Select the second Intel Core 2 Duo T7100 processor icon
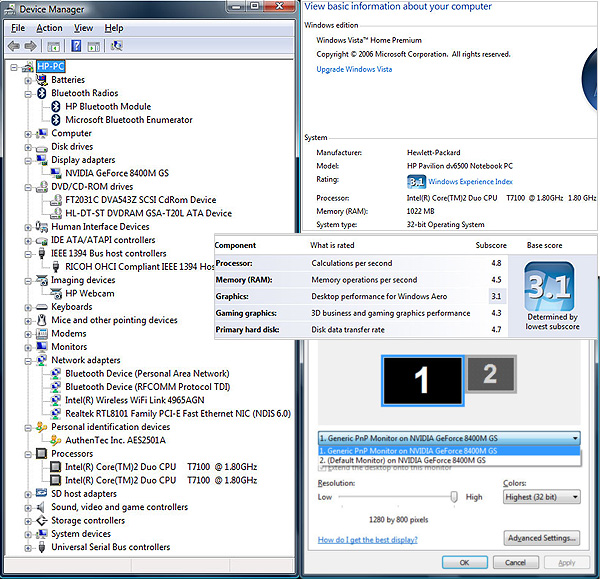 point(56,480)
